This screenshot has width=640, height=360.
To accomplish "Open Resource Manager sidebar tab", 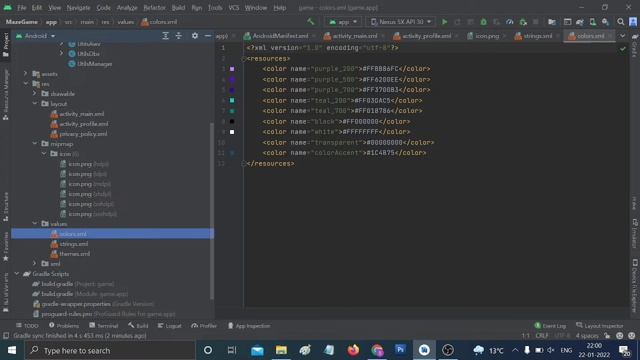I will pyautogui.click(x=6, y=94).
